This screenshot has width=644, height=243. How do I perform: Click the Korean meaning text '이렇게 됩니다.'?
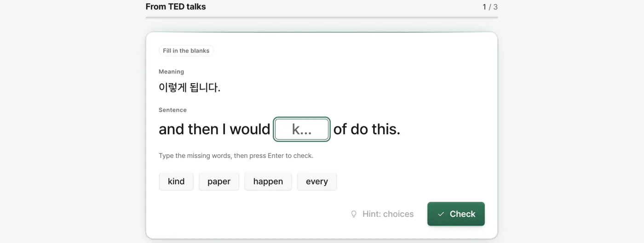click(190, 87)
